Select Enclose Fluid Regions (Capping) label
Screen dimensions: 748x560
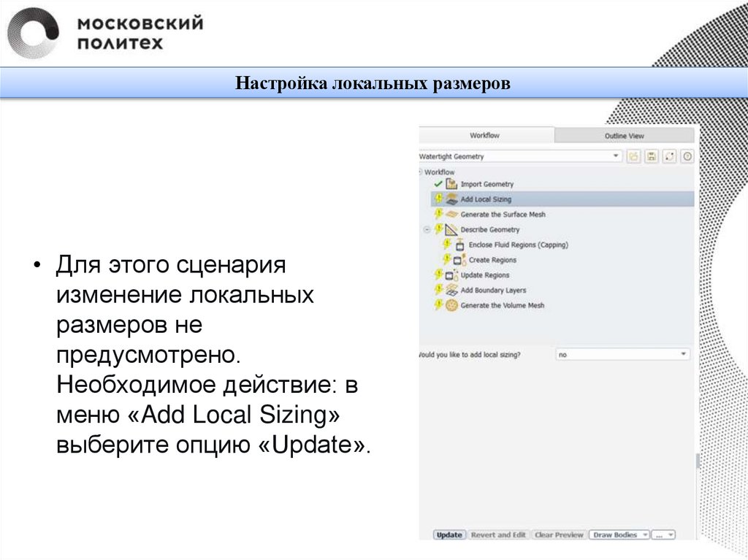tap(519, 245)
